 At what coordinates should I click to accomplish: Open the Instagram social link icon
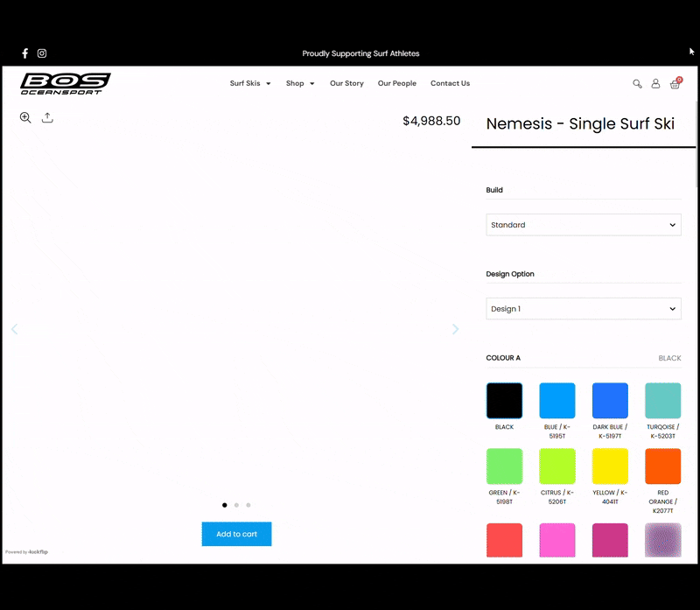pyautogui.click(x=42, y=53)
